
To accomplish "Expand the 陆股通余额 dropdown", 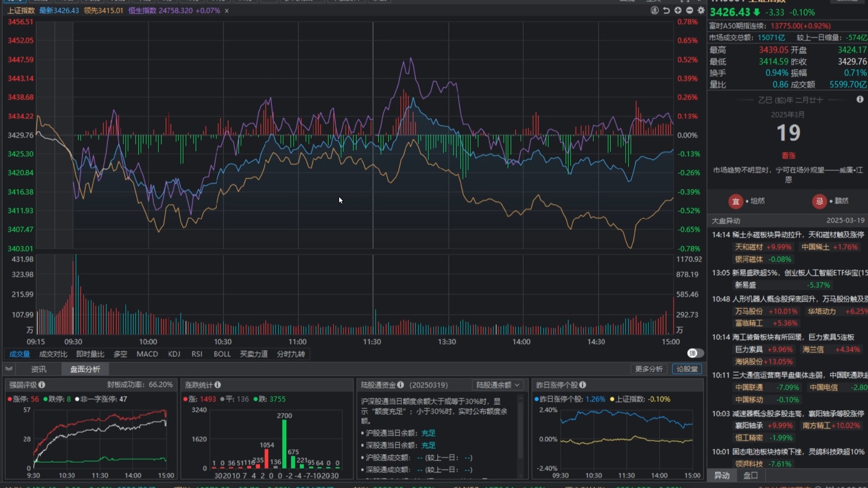I will coord(498,385).
